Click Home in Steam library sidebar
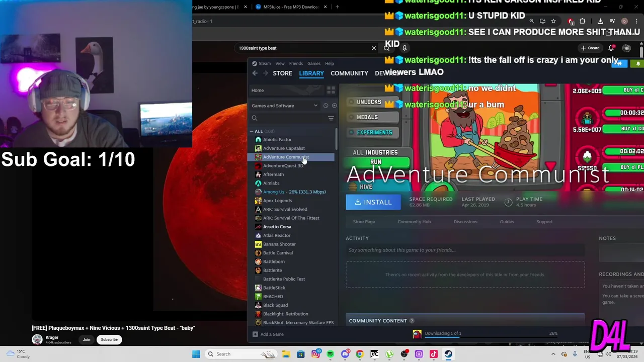The width and height of the screenshot is (644, 362). (x=258, y=90)
